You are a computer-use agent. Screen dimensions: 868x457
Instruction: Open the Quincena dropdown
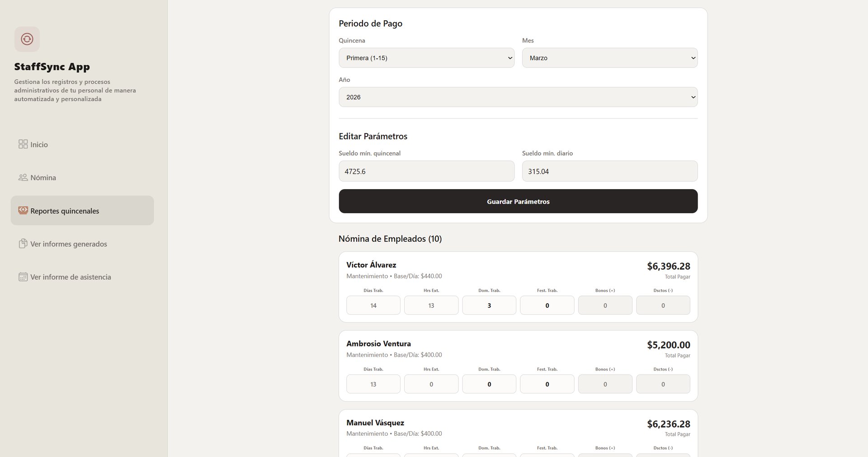[x=426, y=58]
